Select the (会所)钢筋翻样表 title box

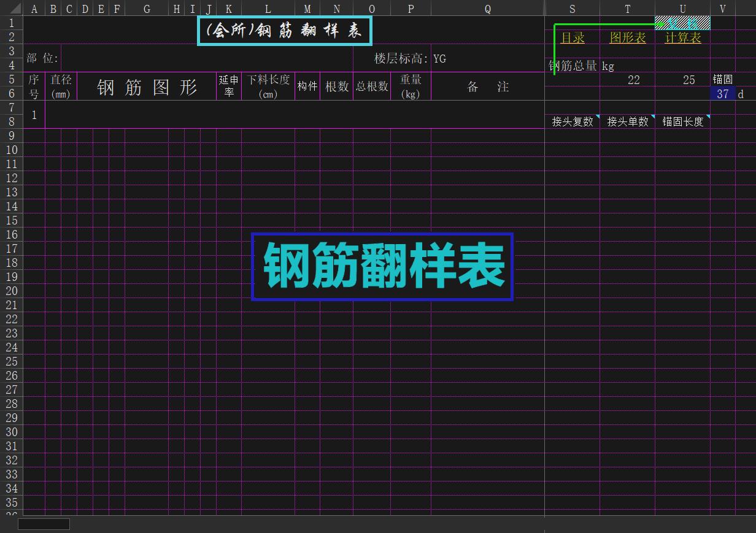(x=285, y=31)
